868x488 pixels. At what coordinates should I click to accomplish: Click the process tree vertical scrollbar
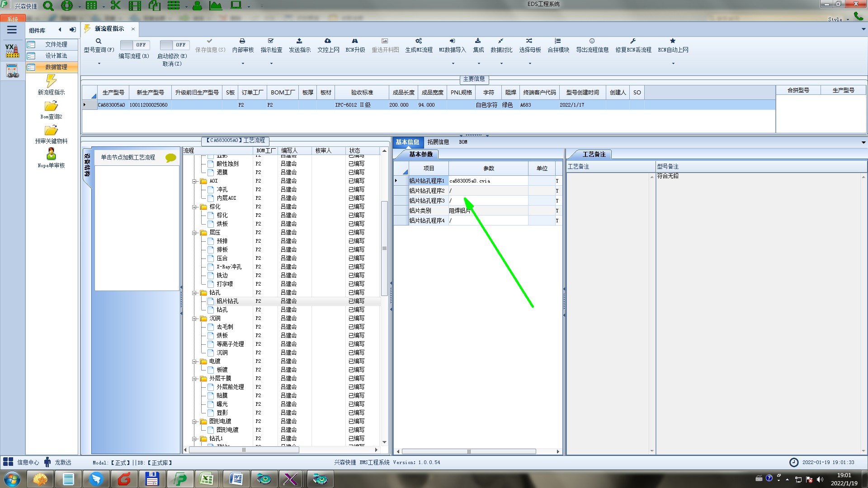pyautogui.click(x=384, y=249)
